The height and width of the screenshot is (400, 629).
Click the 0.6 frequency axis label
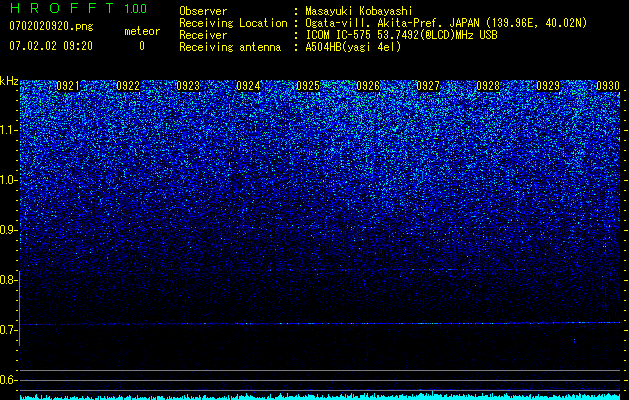7,380
